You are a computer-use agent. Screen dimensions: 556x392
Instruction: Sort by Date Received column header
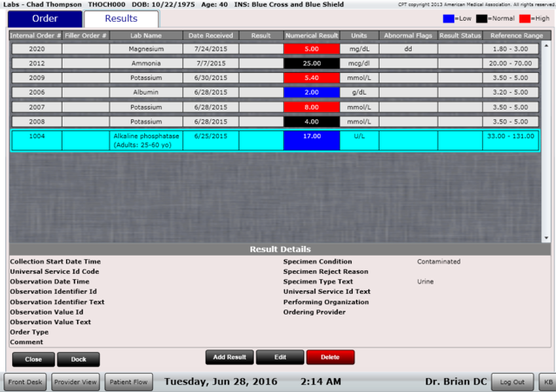click(x=209, y=36)
